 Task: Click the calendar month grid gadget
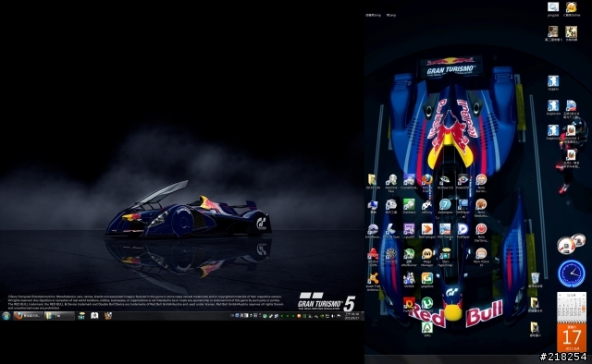click(572, 307)
